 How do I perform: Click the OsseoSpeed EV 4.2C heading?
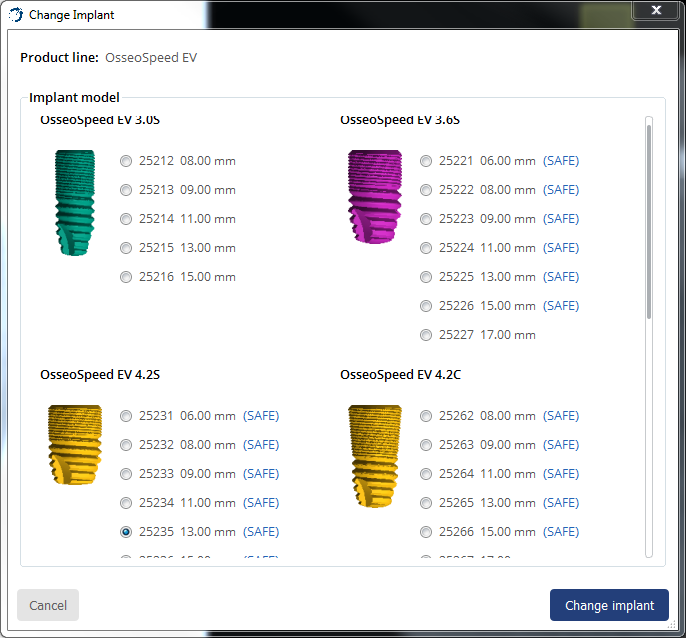click(x=400, y=375)
